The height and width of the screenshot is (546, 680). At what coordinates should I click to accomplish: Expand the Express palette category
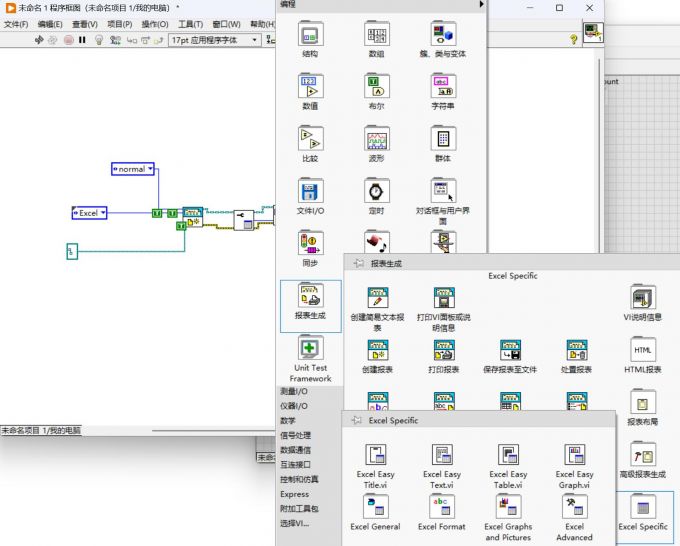coord(294,494)
